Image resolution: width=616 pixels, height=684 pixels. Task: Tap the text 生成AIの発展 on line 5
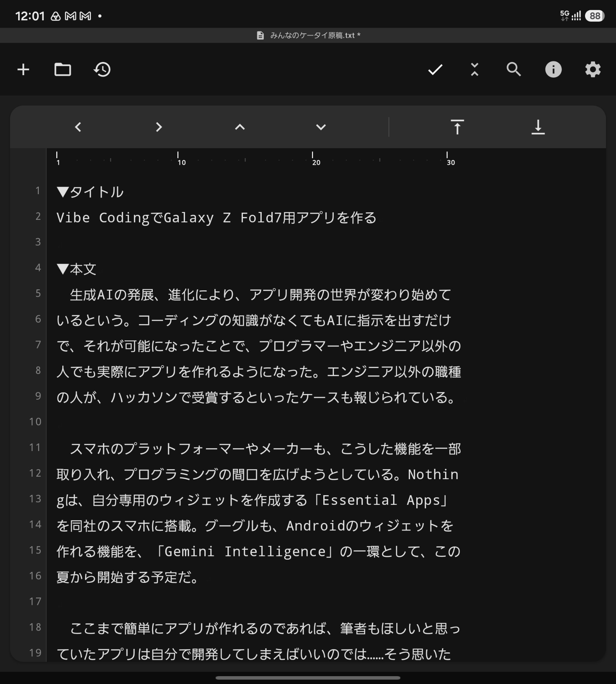tap(112, 295)
